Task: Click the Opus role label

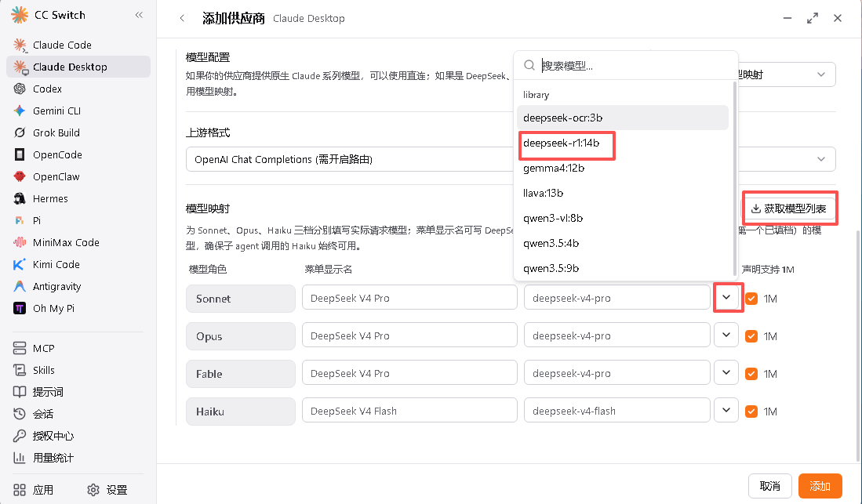Action: pyautogui.click(x=240, y=335)
